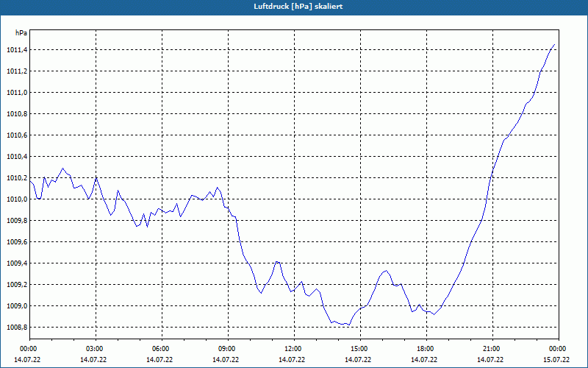Pick the 1010,6 y-axis label
The image size is (588, 368).
click(16, 135)
